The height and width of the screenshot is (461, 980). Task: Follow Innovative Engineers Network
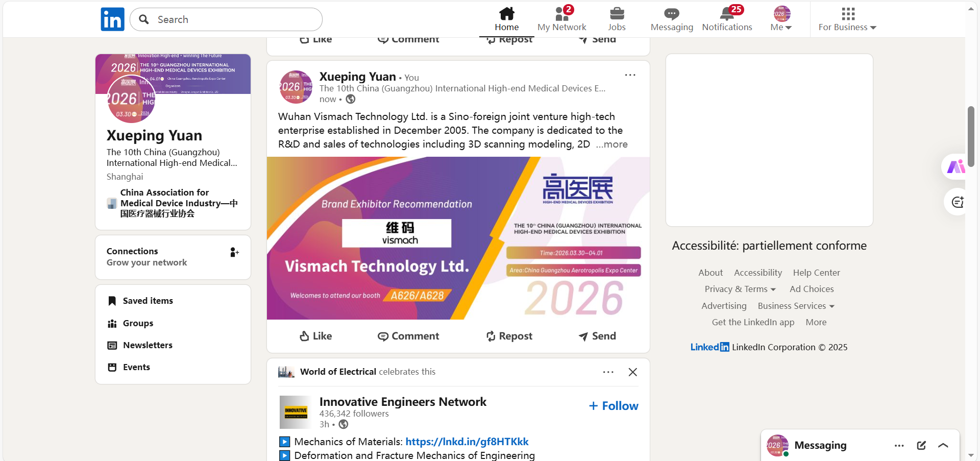(x=614, y=406)
